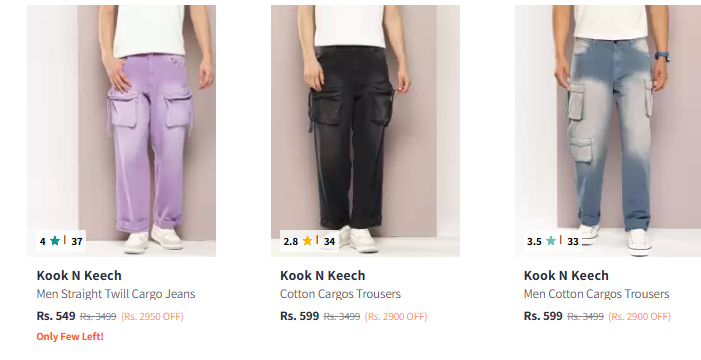Click Rs. 599 price under black cargos
Viewport: 701px width, 360px height.
coord(300,316)
